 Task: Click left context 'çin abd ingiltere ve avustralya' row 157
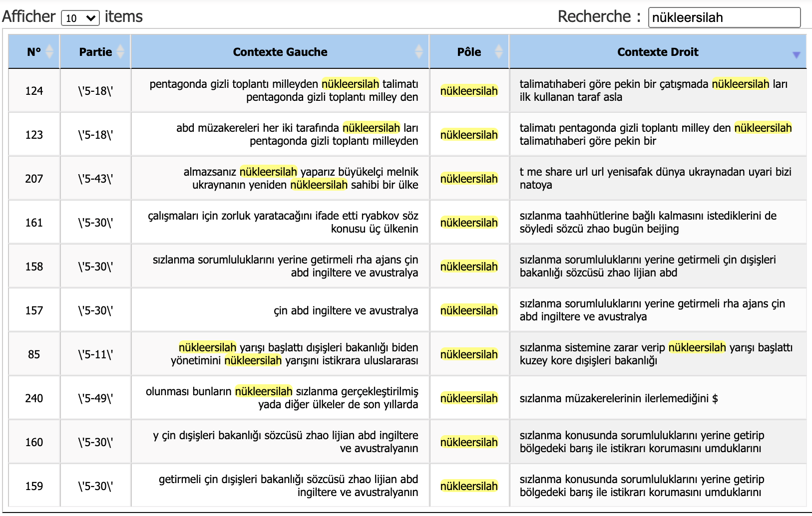(346, 310)
